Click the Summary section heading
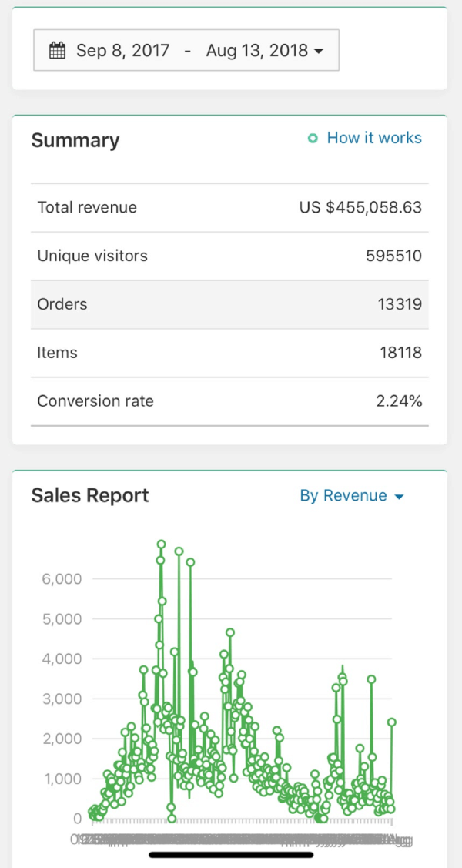462x868 pixels. pos(75,140)
